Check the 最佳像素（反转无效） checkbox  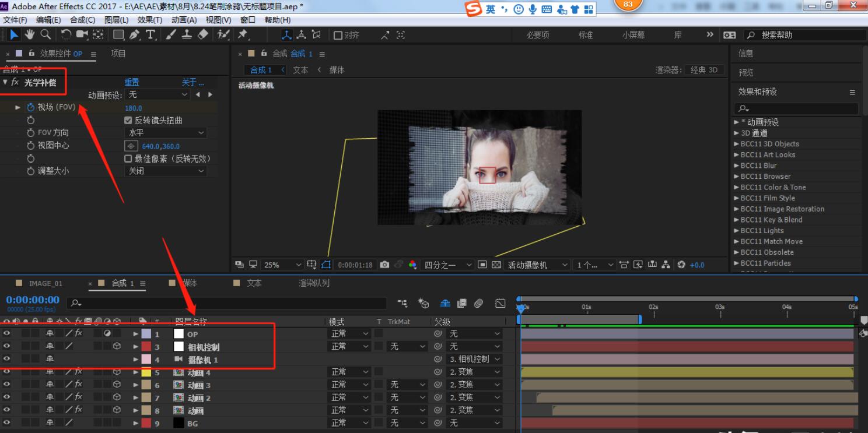128,159
